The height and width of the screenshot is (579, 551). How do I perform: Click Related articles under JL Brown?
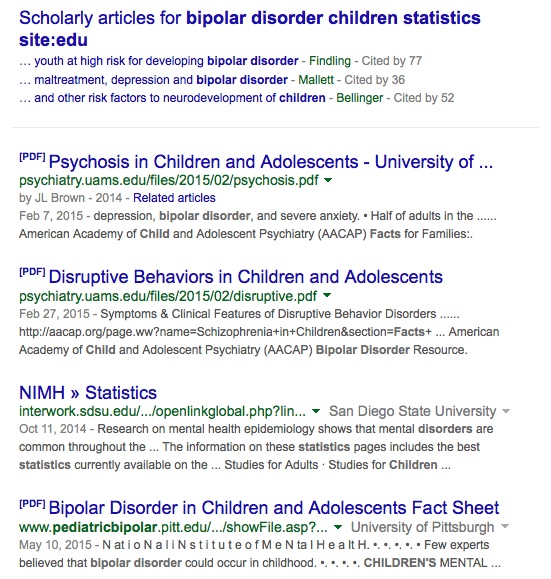click(174, 198)
